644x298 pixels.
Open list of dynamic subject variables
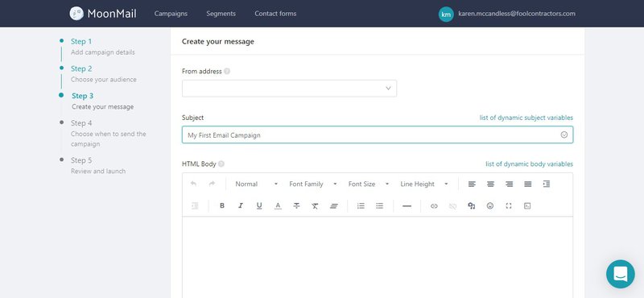click(526, 118)
